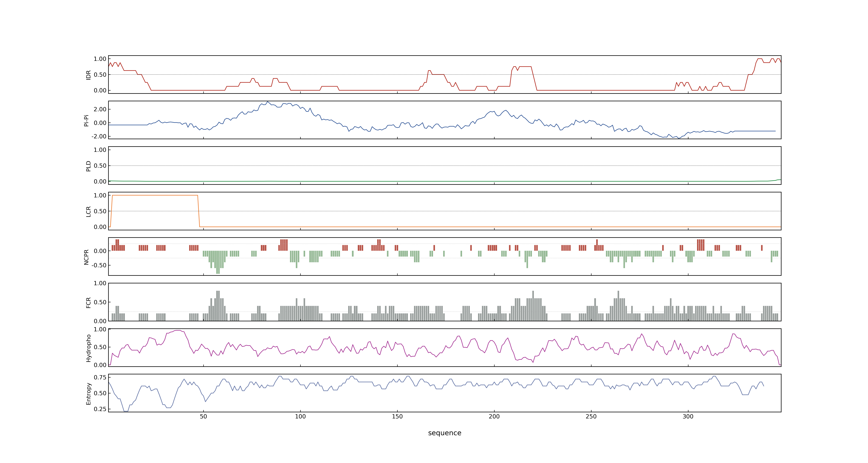The image size is (868, 463).
Task: Click x-axis tick label 50
Action: (203, 416)
